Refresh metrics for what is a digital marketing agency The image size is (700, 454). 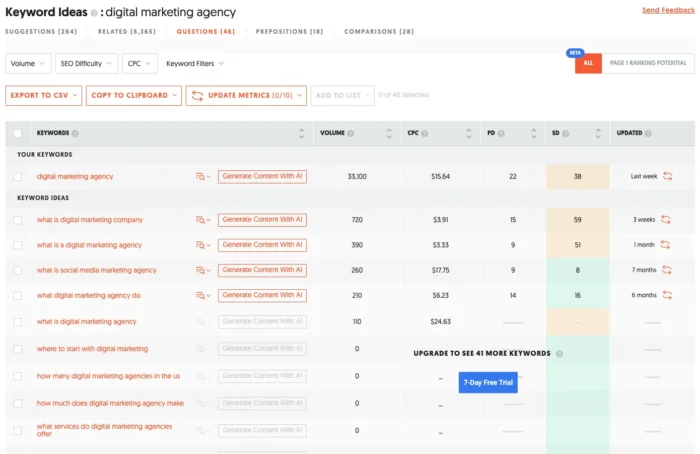[x=665, y=245]
